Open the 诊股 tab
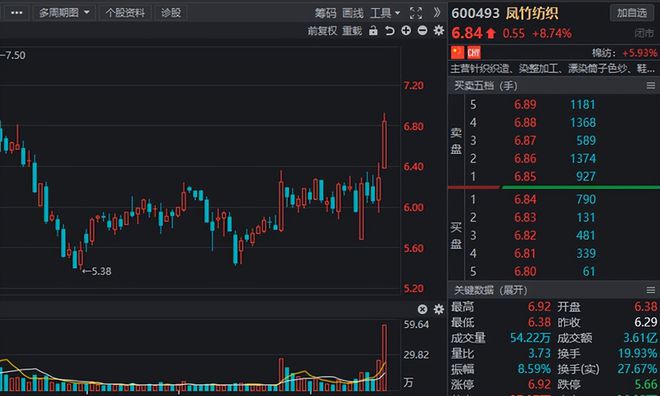The width and height of the screenshot is (660, 396). pyautogui.click(x=171, y=13)
